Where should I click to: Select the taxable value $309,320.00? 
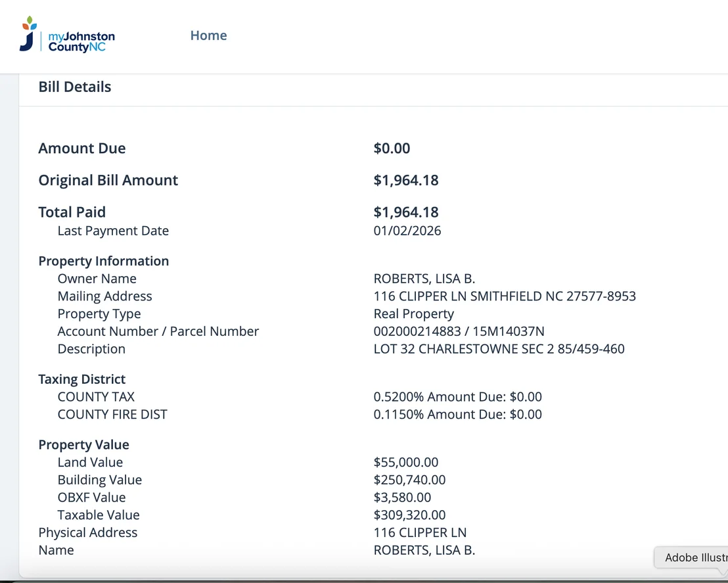(409, 515)
